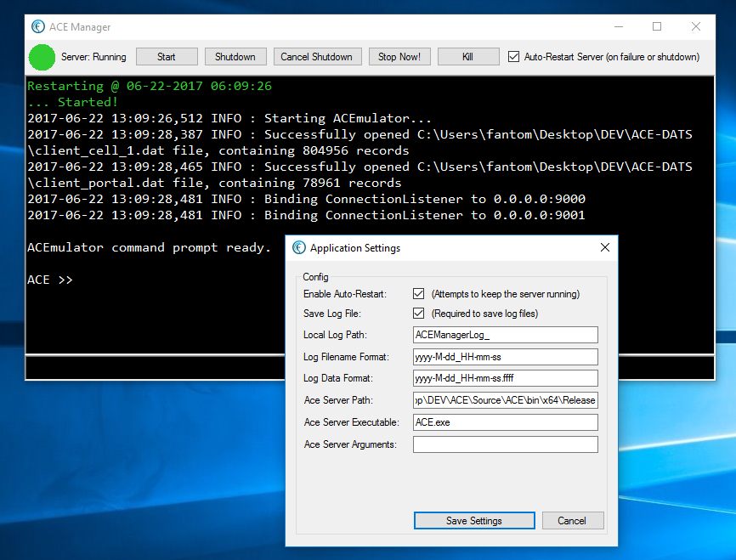Kill the server process
This screenshot has height=560, width=736.
468,57
